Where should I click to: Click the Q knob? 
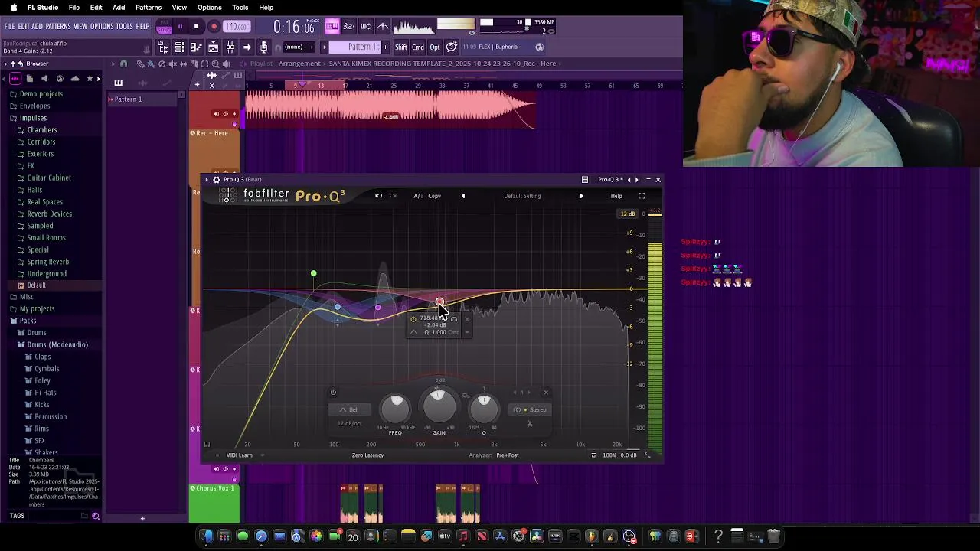tap(483, 409)
